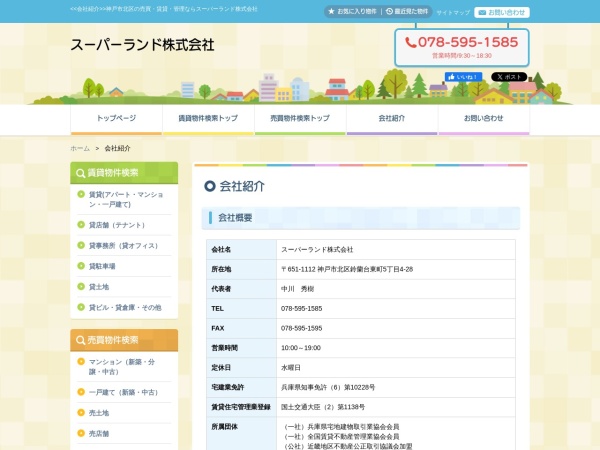This screenshot has width=600, height=450.
Task: Click green bullet icon beside 貸土地
Action: [81, 286]
